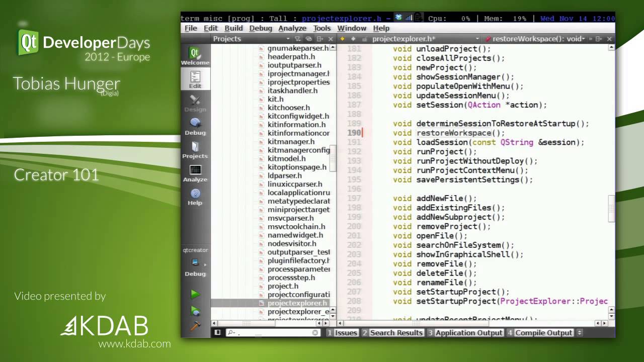Viewport: 644px width, 362px height.
Task: Open the projectexplorer.h open-documents dropdown
Action: pyautogui.click(x=426, y=39)
